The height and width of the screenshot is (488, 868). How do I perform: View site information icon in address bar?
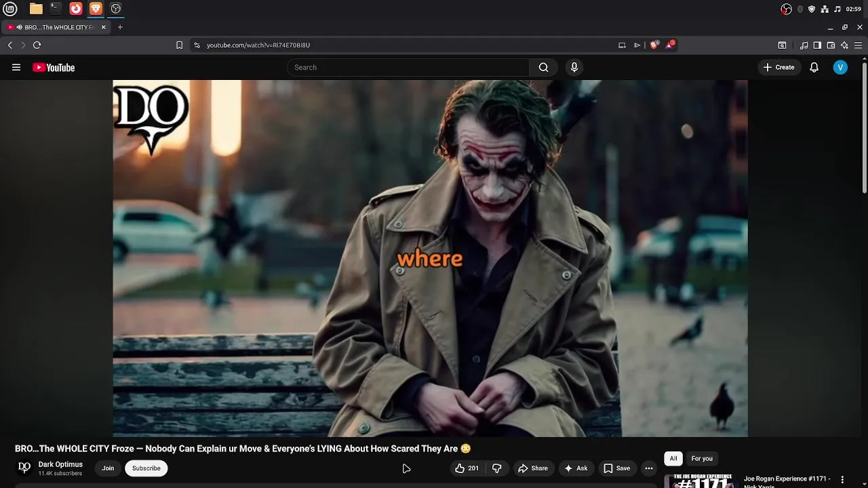[x=197, y=45]
